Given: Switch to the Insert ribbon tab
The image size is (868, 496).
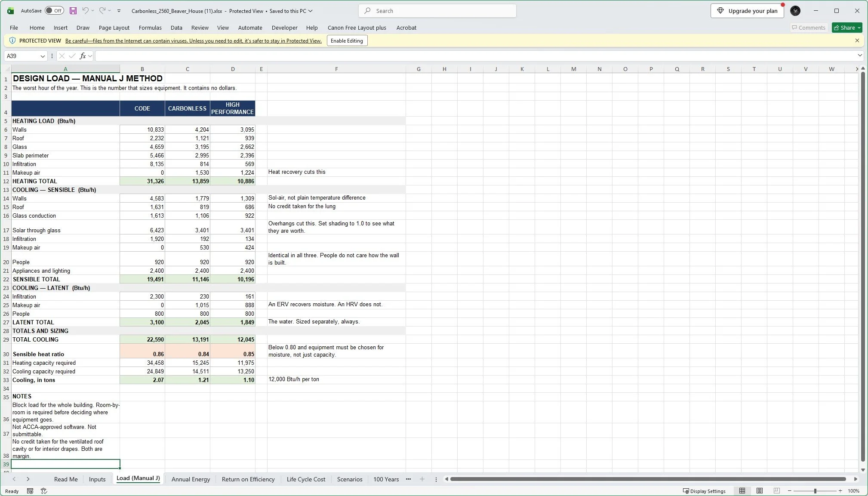Looking at the screenshot, I should (61, 28).
